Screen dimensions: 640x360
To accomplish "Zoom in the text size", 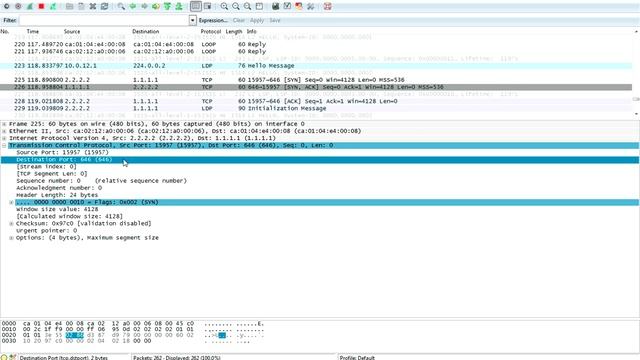I will point(224,7).
